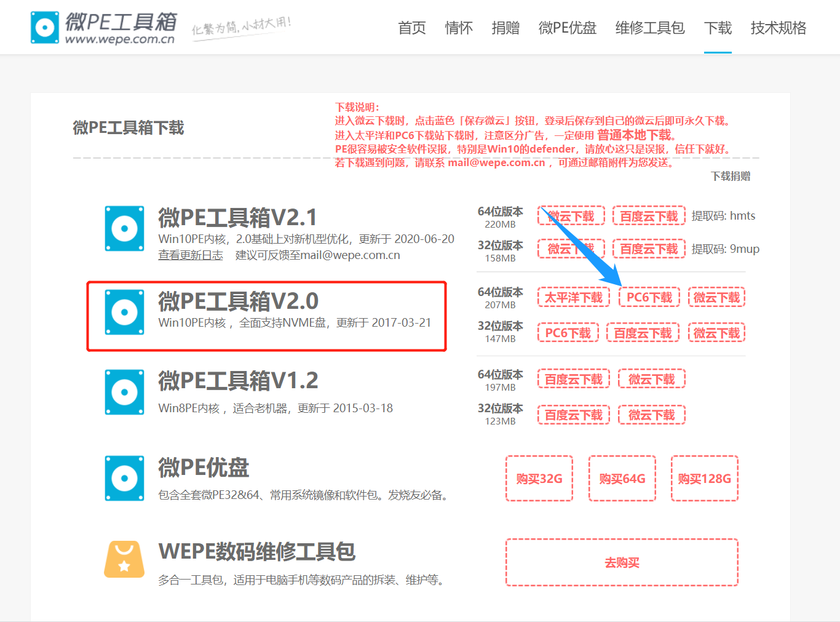Click V2.0 64位 PC6下载 button
Screen dimensions: 840x622
pyautogui.click(x=649, y=297)
